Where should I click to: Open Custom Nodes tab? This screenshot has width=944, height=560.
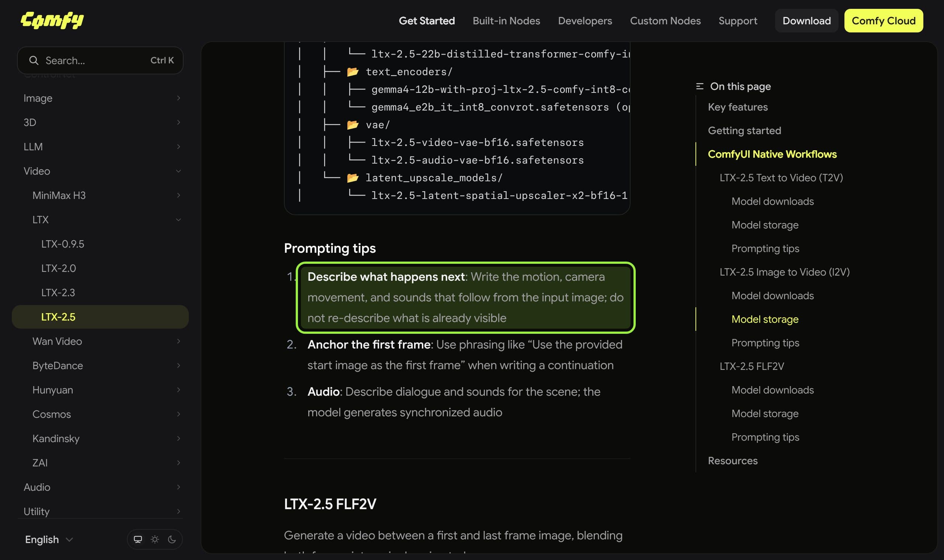665,21
